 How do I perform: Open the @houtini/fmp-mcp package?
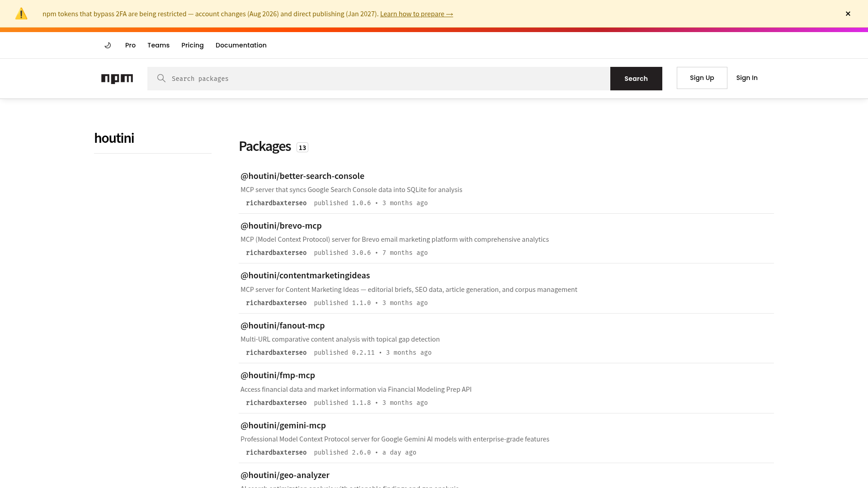[278, 375]
